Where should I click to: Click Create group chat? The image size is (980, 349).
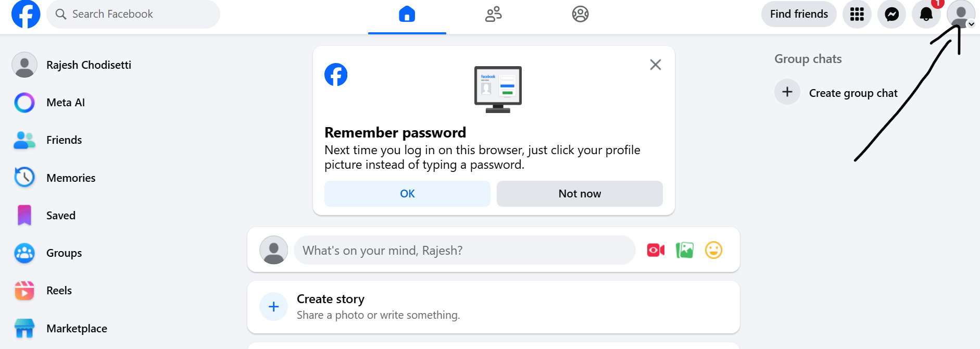[853, 93]
